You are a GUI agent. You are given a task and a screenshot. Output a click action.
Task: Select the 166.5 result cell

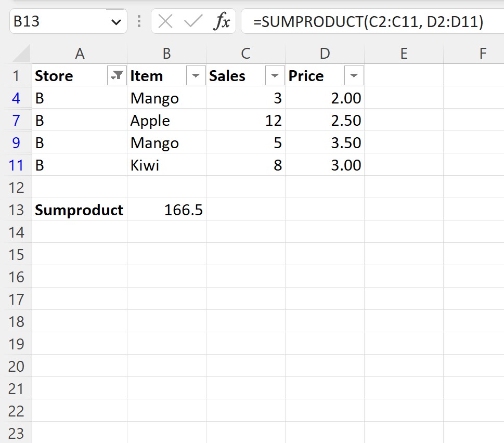166,210
